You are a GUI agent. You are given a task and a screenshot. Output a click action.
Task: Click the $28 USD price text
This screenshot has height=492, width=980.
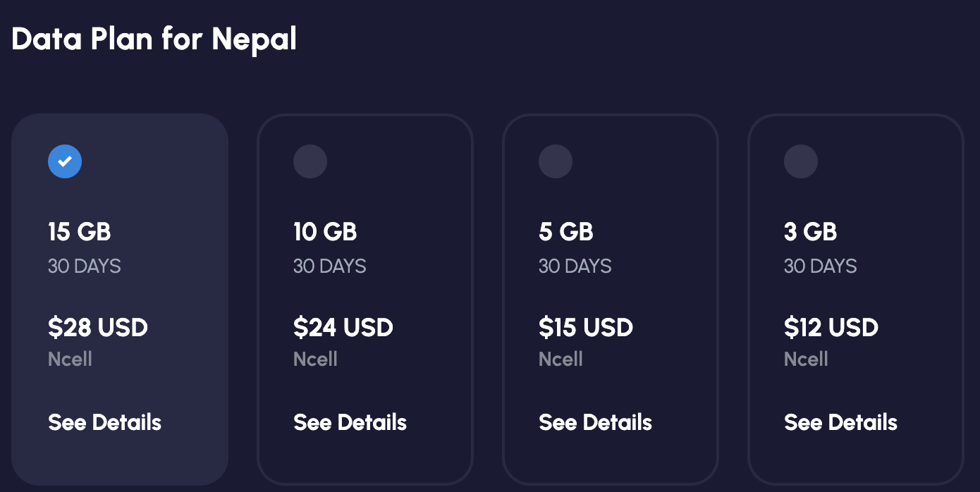98,328
